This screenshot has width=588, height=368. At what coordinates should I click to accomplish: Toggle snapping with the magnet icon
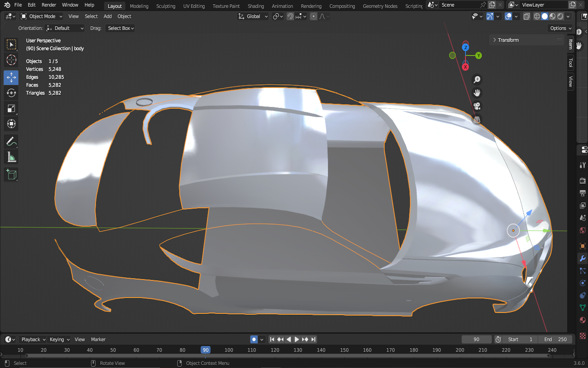pyautogui.click(x=290, y=16)
